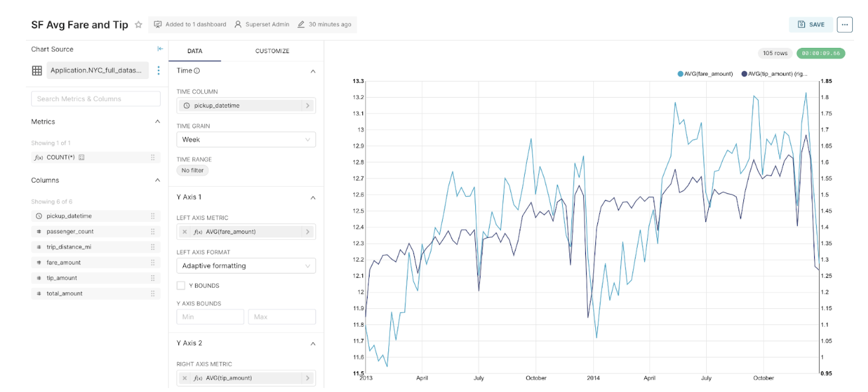The width and height of the screenshot is (868, 392).
Task: Click the clock icon on pickup_datetime column
Action: pyautogui.click(x=38, y=215)
